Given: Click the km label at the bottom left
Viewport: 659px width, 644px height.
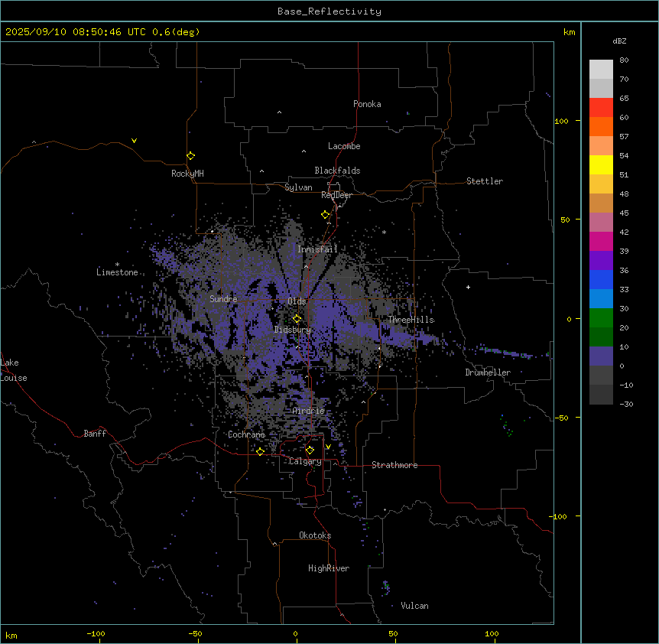Looking at the screenshot, I should click(11, 636).
